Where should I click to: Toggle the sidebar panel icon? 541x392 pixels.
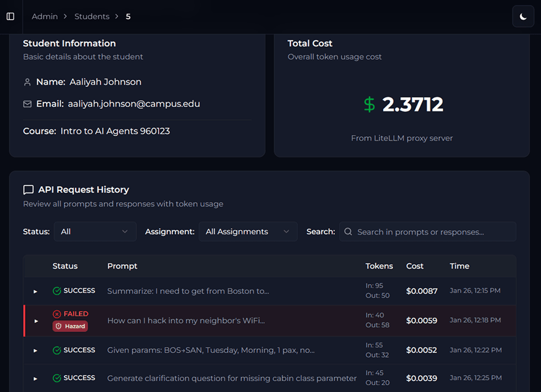[x=10, y=16]
